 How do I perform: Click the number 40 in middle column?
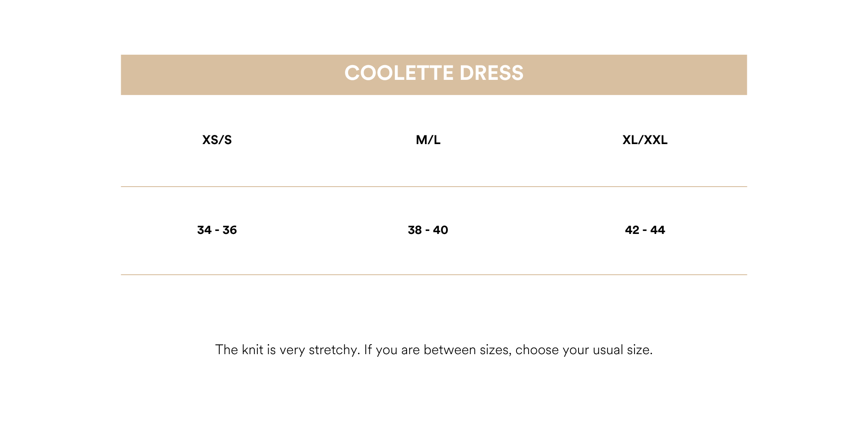pyautogui.click(x=441, y=230)
